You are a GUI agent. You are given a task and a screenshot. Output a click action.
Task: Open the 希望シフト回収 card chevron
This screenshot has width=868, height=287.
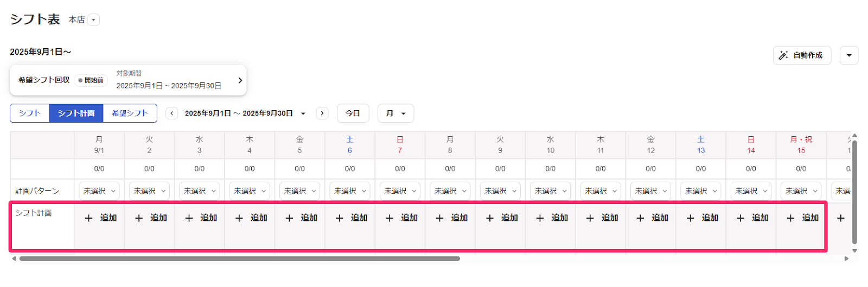240,80
